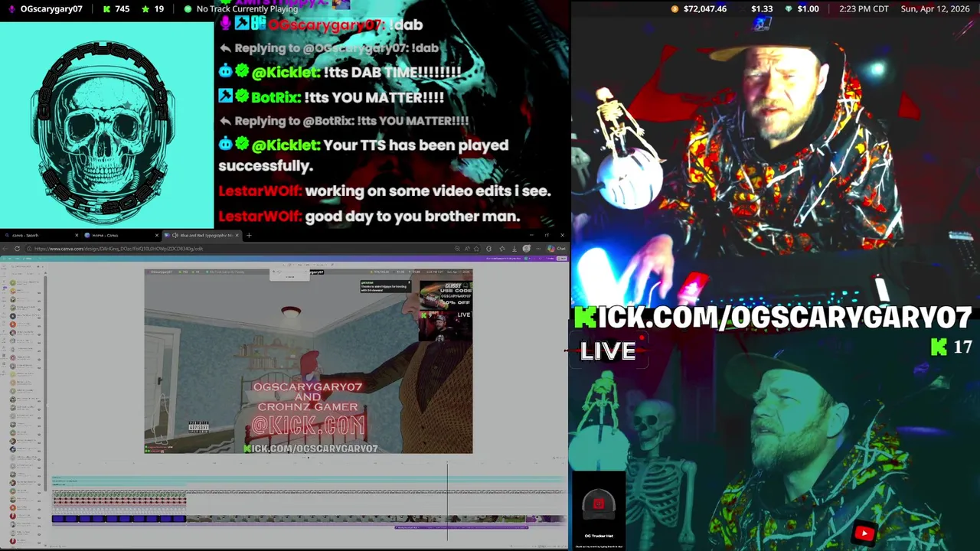The image size is (980, 551).
Task: Click Kicklet's "!tts DAB TIME" chat message
Action: [x=340, y=72]
